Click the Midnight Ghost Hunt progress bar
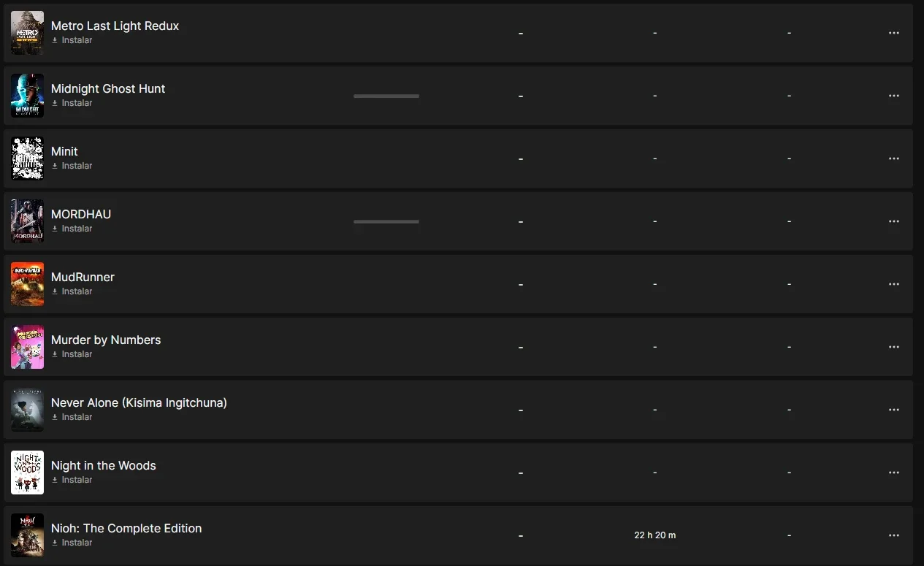The image size is (924, 566). (386, 96)
